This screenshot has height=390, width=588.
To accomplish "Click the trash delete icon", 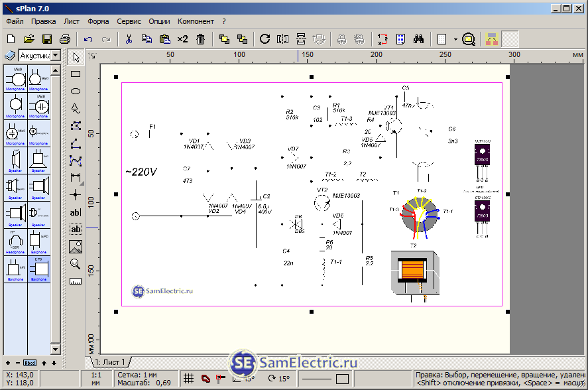I will click(x=201, y=39).
